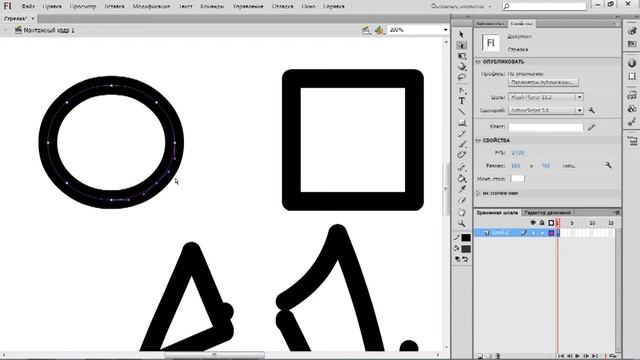The width and height of the screenshot is (640, 360).
Task: Click the New Layer icon in timeline
Action: coord(480,356)
